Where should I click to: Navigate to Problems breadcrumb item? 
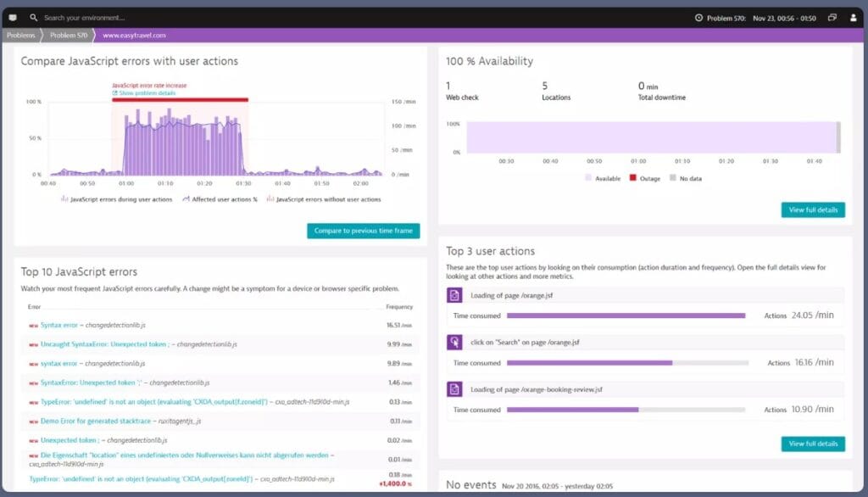pos(20,36)
